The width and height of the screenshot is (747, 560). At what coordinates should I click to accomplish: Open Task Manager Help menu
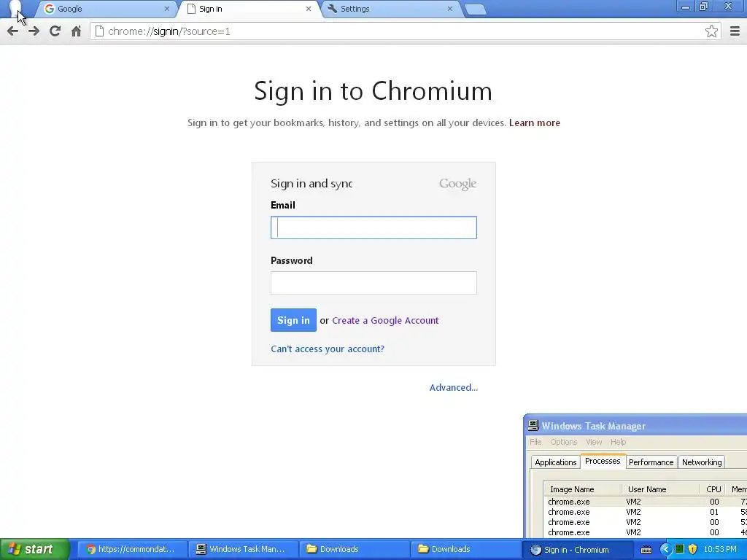(x=618, y=442)
